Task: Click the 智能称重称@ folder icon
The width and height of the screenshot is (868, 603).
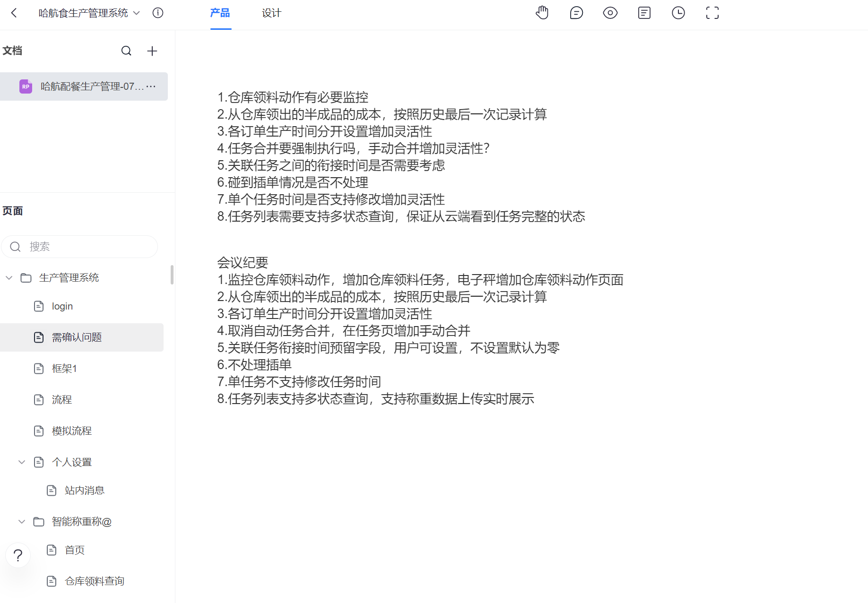Action: (x=39, y=522)
